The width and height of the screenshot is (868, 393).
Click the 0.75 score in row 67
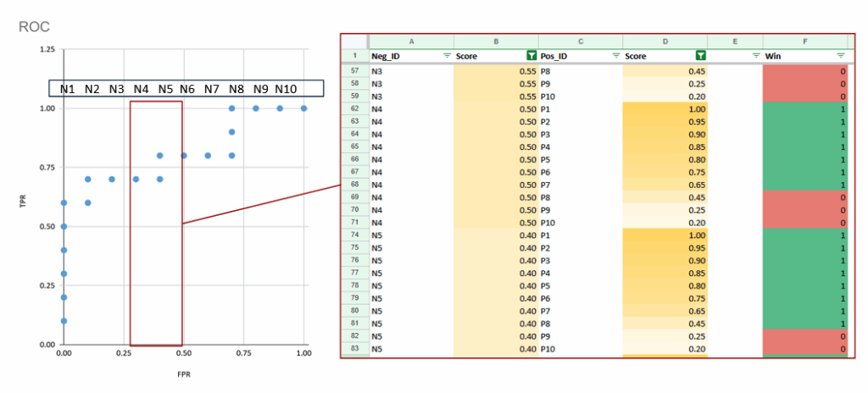coord(665,172)
